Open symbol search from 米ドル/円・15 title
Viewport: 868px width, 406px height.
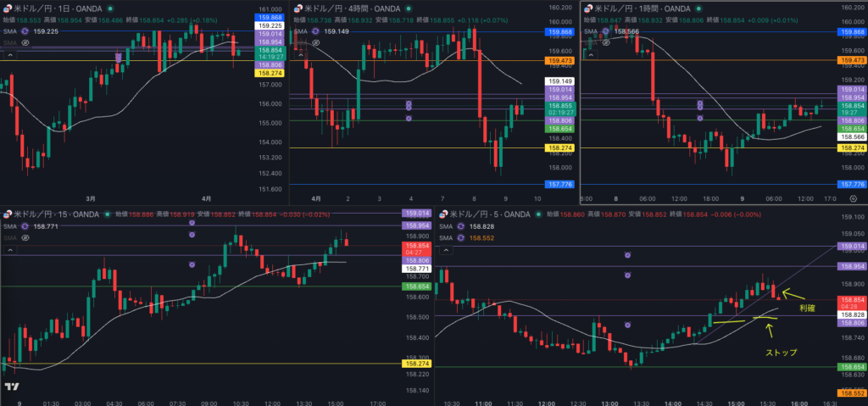[51, 214]
